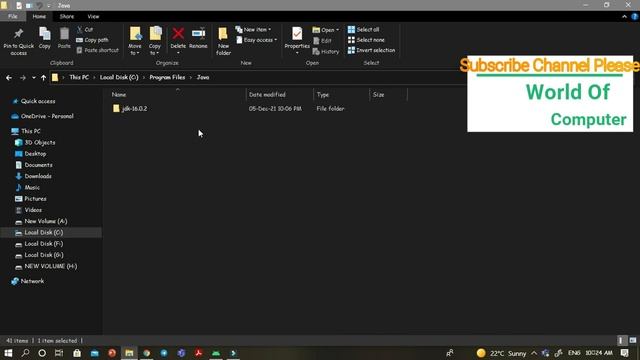Go back to previous folder

tap(9, 78)
